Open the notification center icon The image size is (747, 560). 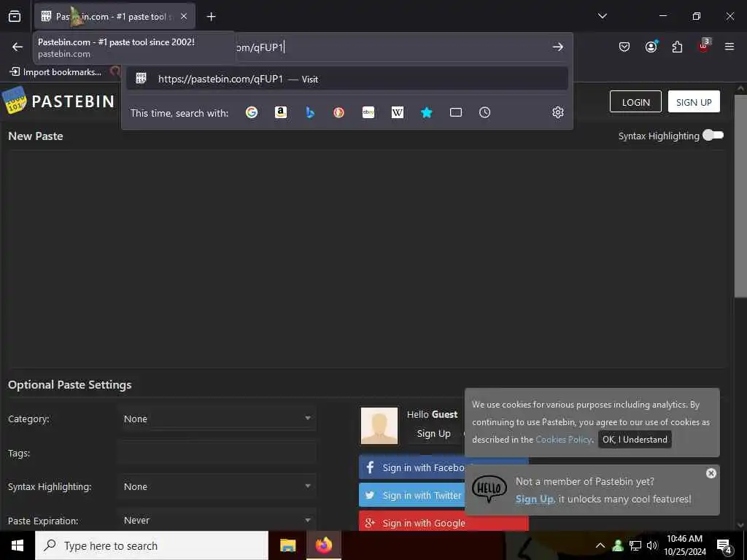coord(724,545)
